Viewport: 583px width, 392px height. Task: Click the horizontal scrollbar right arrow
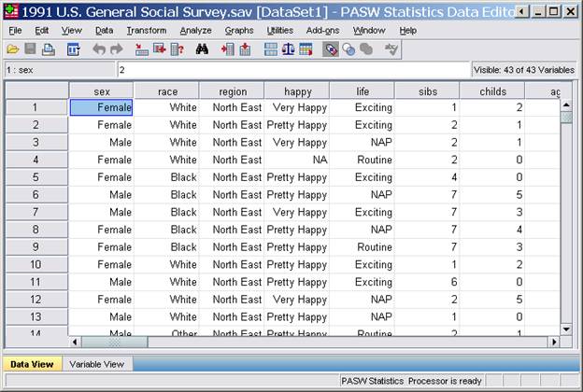(x=554, y=342)
